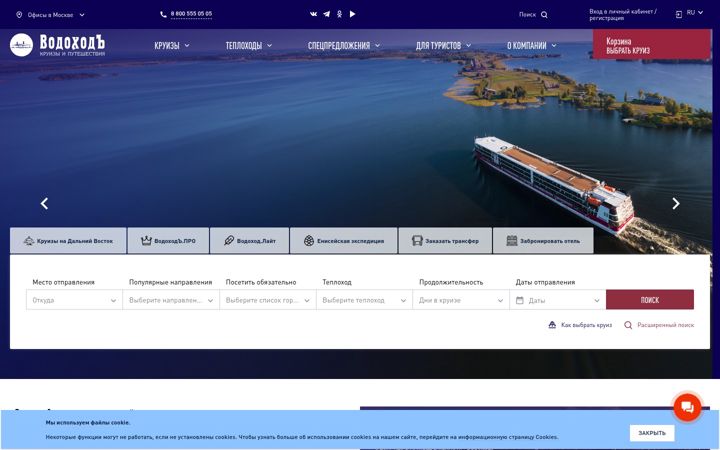The width and height of the screenshot is (720, 450).
Task: Click the location pin icon near Офисы в Москве
Action: 19,15
